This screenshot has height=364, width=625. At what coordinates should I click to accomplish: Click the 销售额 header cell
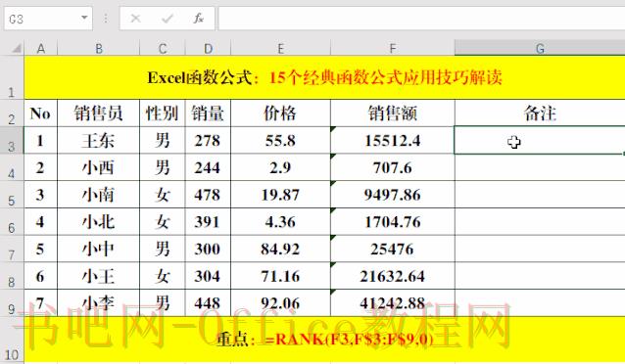click(393, 114)
